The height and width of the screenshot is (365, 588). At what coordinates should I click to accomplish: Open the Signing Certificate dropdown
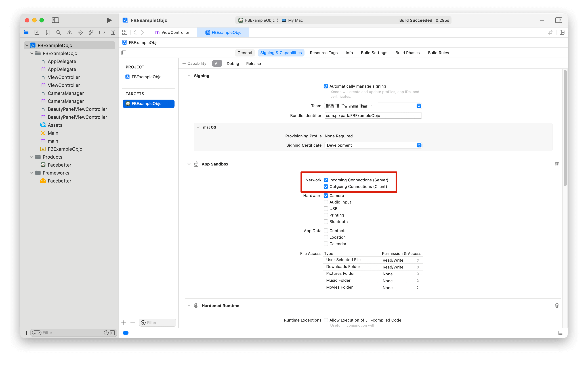click(419, 145)
